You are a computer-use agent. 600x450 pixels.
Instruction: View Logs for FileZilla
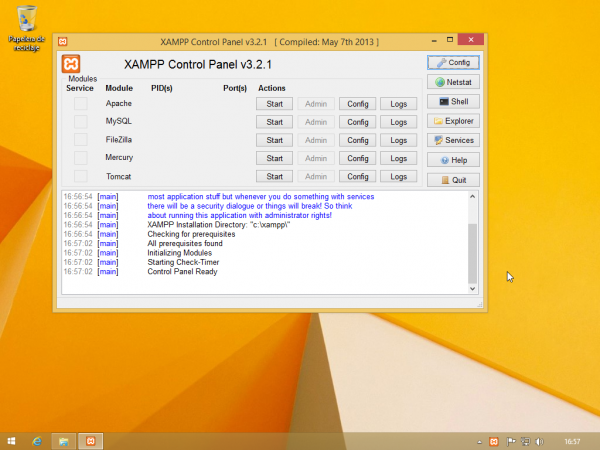[398, 140]
